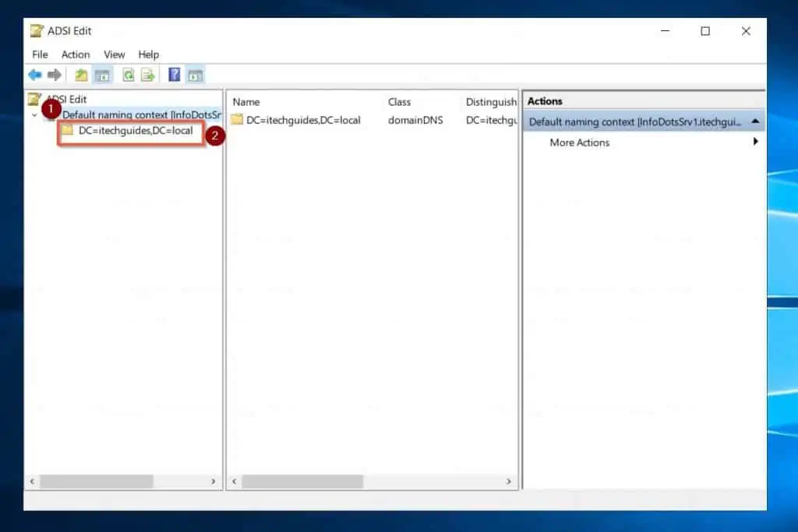Expand the More Actions submenu arrow
Image resolution: width=798 pixels, height=532 pixels.
coord(755,142)
